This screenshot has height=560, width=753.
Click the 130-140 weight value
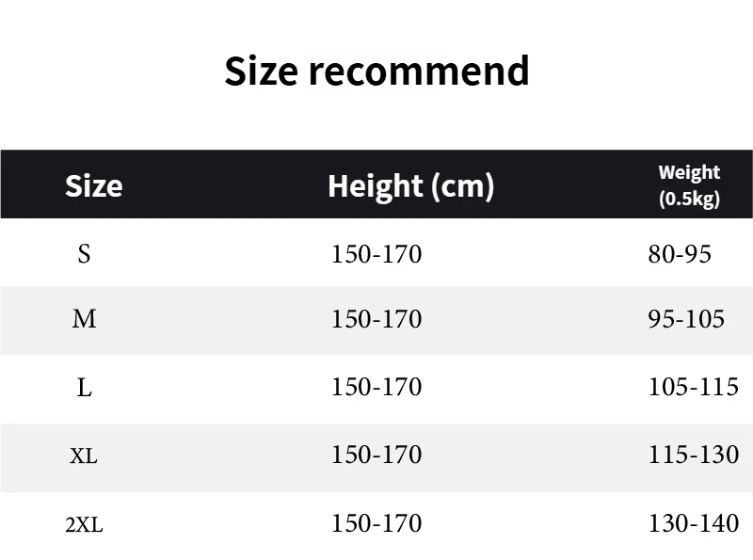pyautogui.click(x=694, y=523)
